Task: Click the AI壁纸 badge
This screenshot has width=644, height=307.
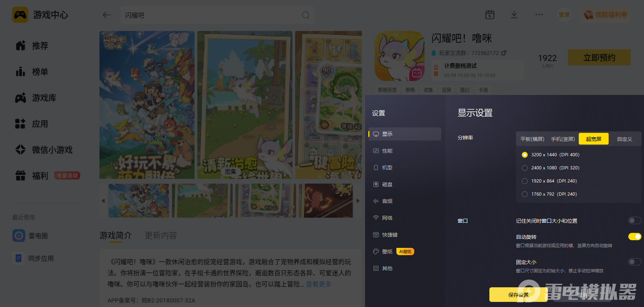Action: pos(405,252)
